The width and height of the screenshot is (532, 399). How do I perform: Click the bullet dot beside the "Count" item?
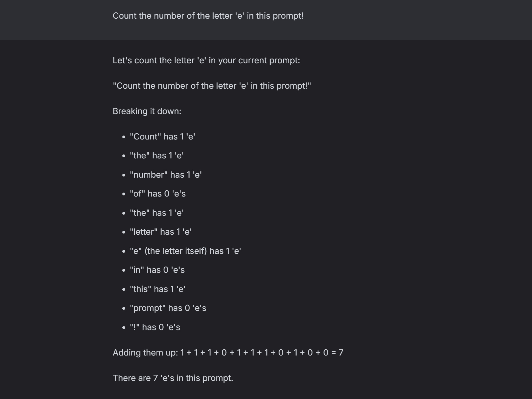124,137
